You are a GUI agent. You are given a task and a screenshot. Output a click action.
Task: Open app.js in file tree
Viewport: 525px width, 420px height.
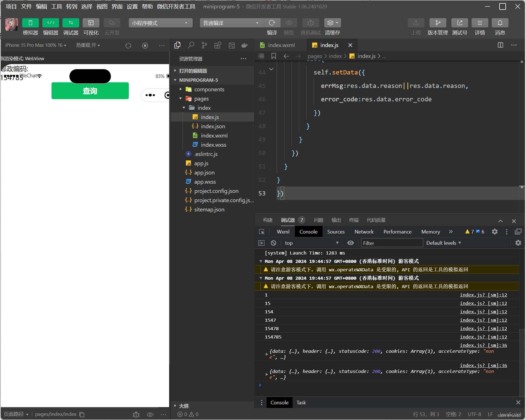212,163
